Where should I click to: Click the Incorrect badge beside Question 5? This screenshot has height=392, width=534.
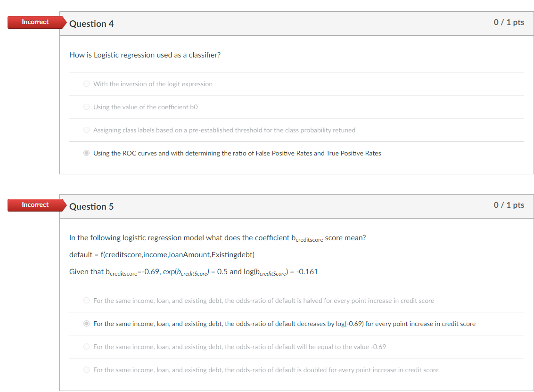coord(34,204)
